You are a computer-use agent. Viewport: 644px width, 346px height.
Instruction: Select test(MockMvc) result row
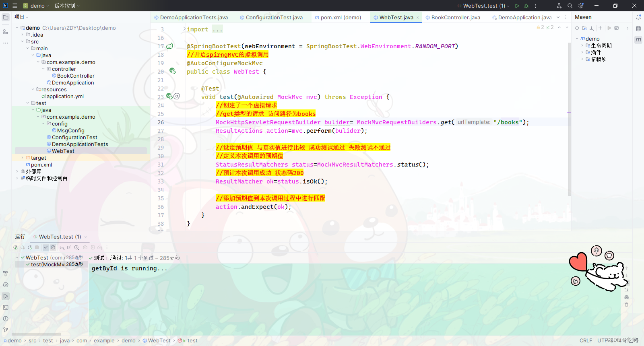click(52, 264)
